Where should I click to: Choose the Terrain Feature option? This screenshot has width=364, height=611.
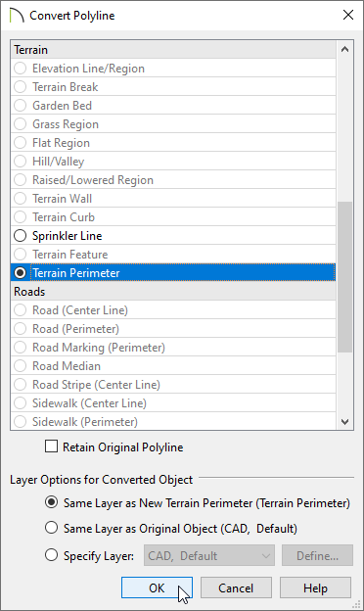(21, 255)
